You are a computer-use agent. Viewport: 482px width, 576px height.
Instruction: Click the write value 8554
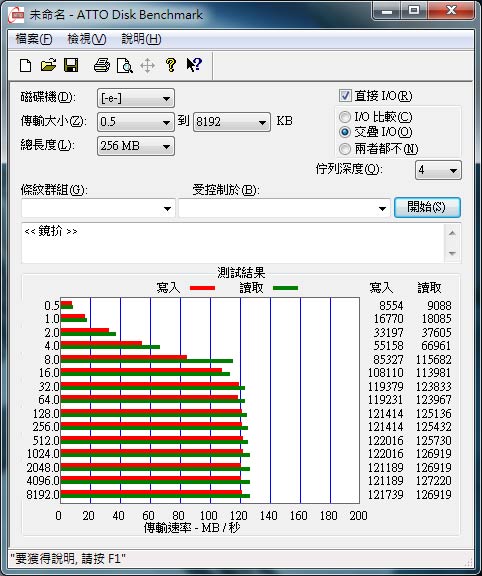tap(391, 306)
